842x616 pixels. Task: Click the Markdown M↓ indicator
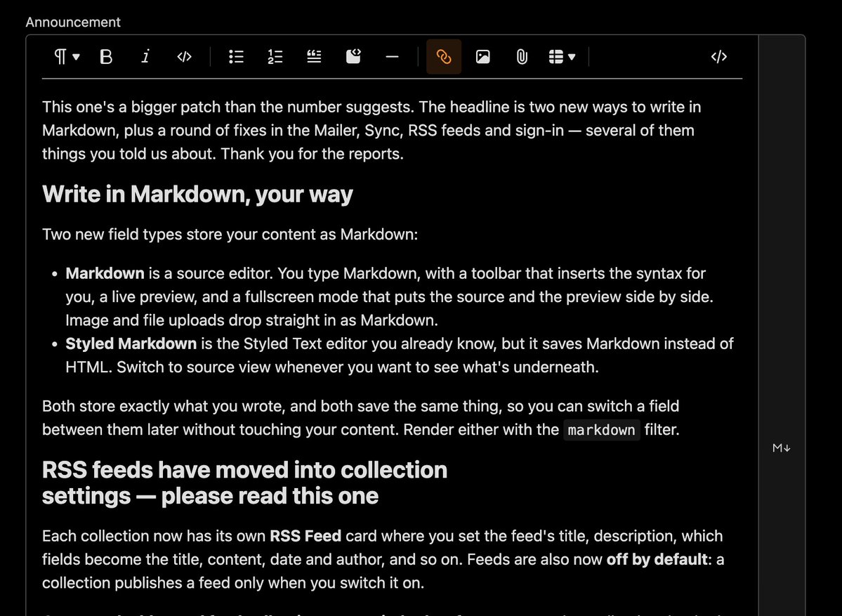[x=782, y=448]
